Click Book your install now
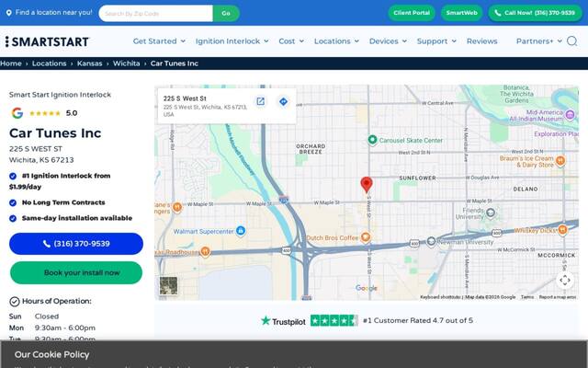This screenshot has height=368, width=588. [x=76, y=272]
